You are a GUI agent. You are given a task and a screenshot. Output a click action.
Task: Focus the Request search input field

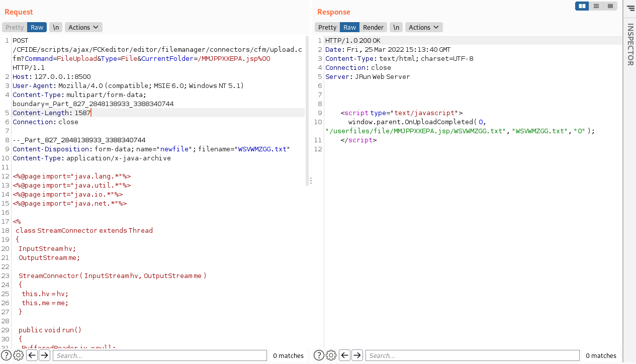tap(160, 355)
